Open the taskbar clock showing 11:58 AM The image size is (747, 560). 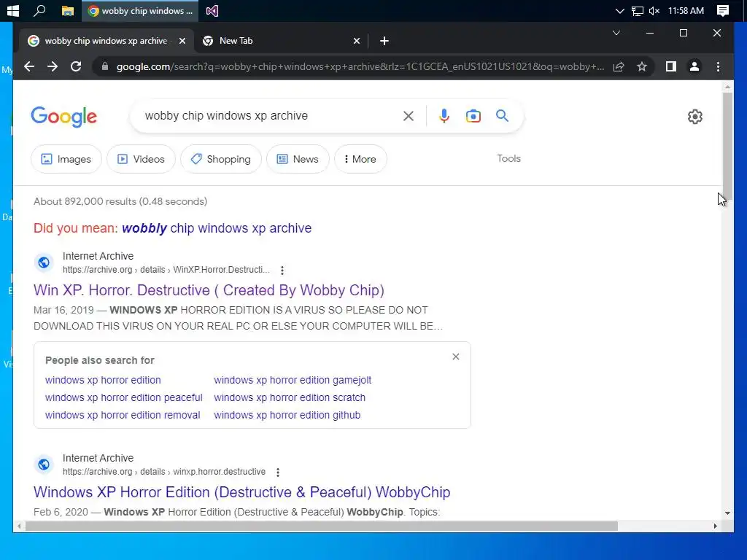click(x=686, y=10)
